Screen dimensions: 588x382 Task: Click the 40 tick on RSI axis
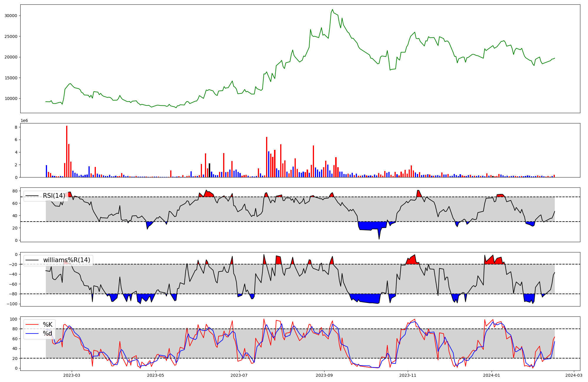[15, 216]
